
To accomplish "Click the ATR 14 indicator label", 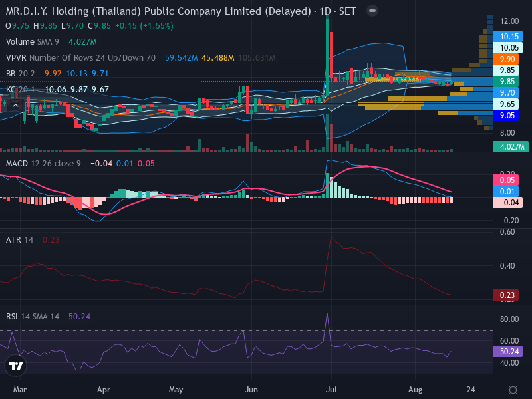I will pos(19,240).
